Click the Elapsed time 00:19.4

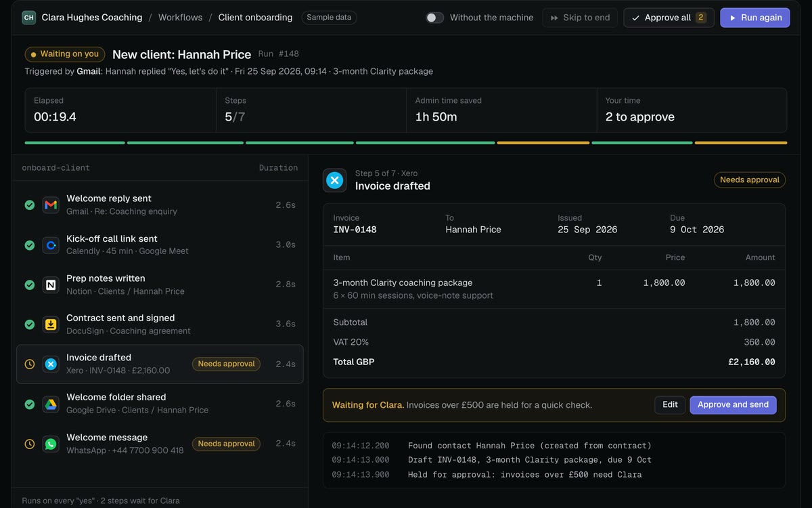tap(55, 117)
